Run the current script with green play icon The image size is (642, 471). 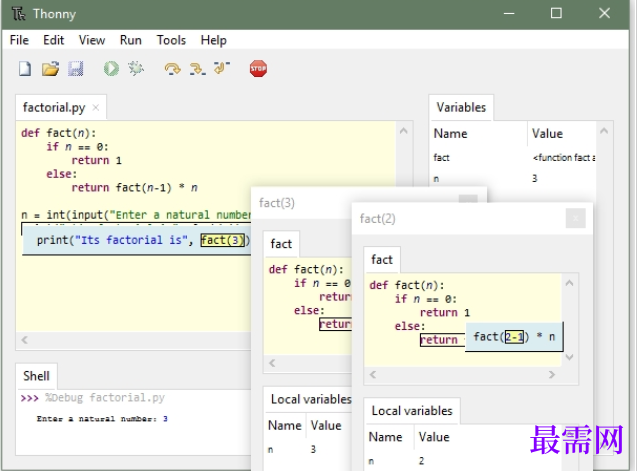(111, 68)
